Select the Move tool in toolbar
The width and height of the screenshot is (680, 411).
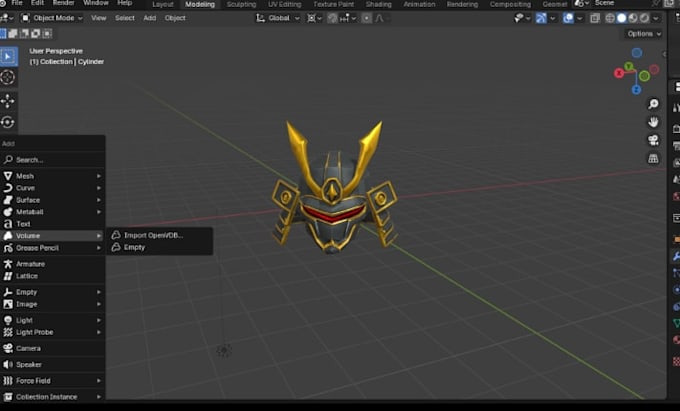coord(8,101)
